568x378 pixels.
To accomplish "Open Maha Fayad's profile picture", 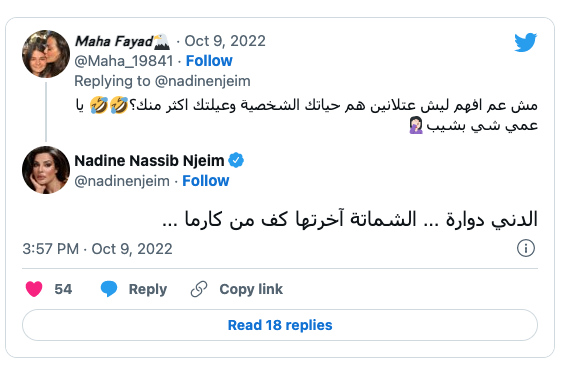I will click(x=46, y=54).
